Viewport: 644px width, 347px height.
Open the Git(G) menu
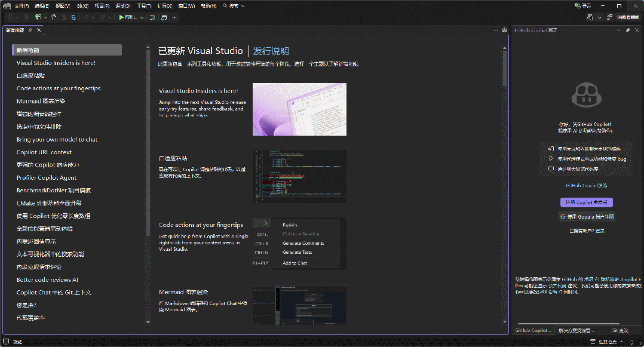(x=82, y=6)
